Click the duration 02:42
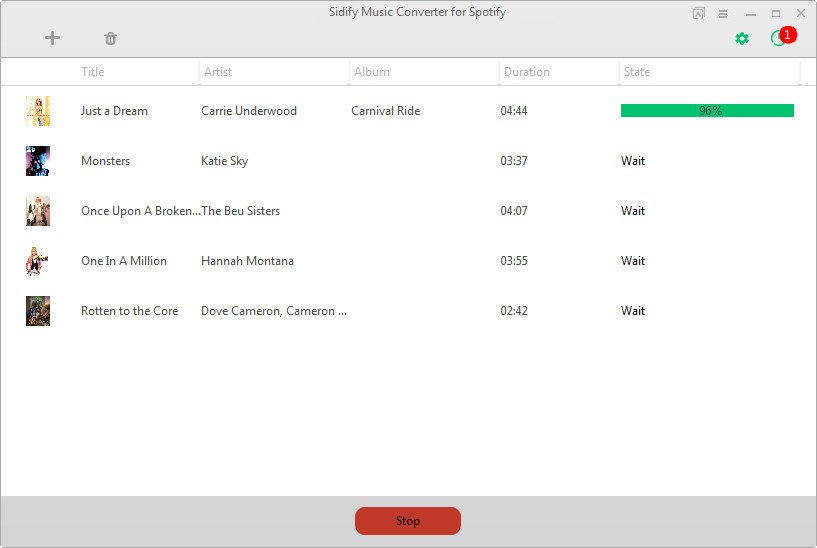Viewport: 817px width, 548px height. pos(514,311)
